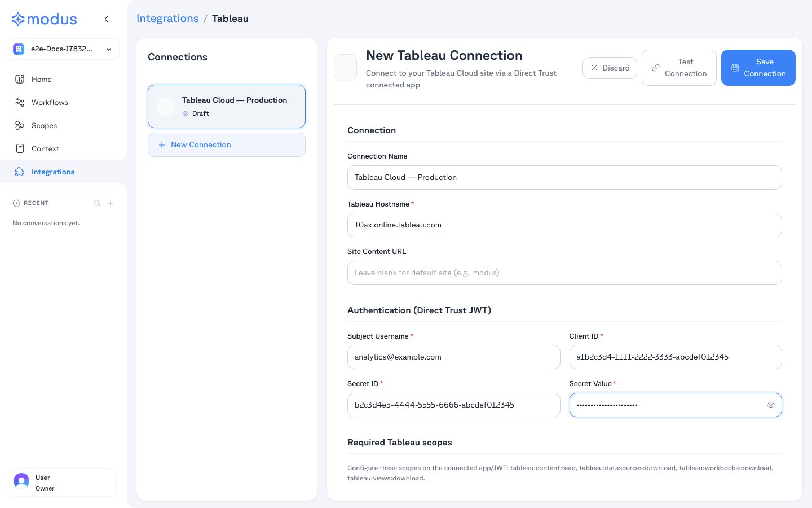This screenshot has width=812, height=508.
Task: Click the database icon on Save Connection
Action: point(735,68)
